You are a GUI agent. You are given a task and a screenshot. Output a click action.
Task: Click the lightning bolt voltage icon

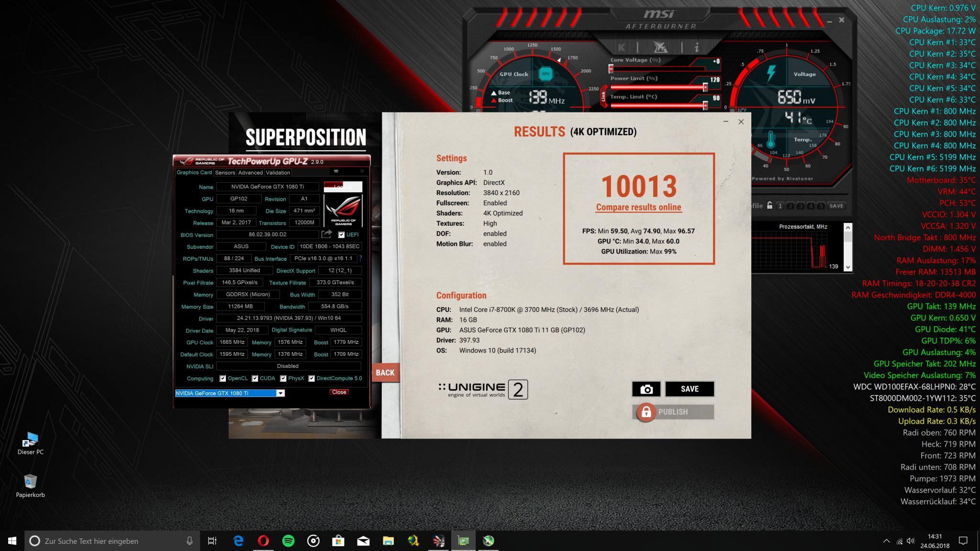(771, 73)
